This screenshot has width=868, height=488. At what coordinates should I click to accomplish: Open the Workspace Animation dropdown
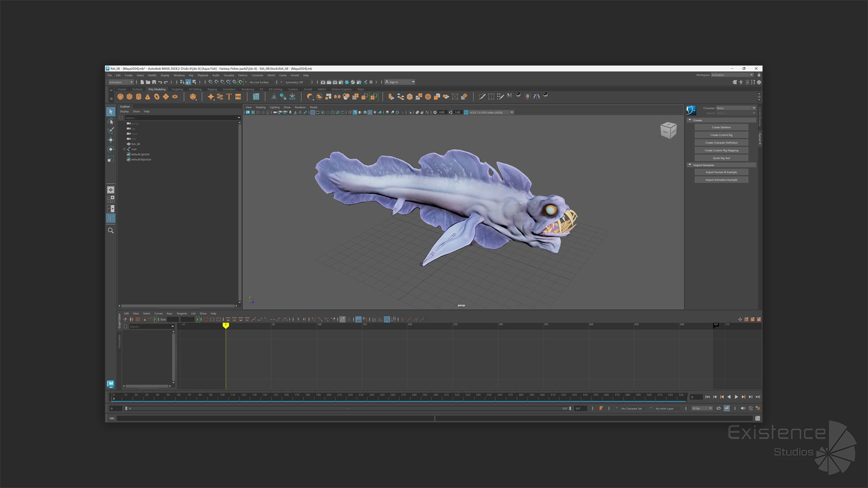click(732, 75)
